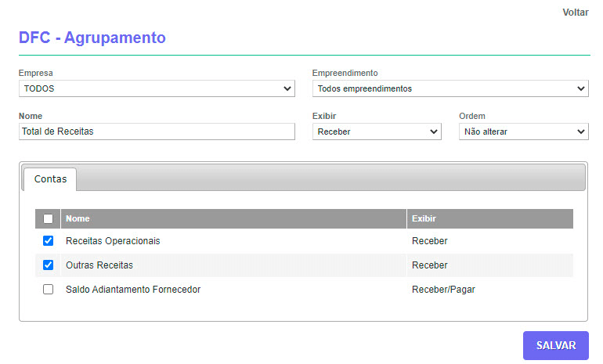Toggle the select-all checkbox in table header
Viewport: 603px width, 364px height.
[48, 219]
